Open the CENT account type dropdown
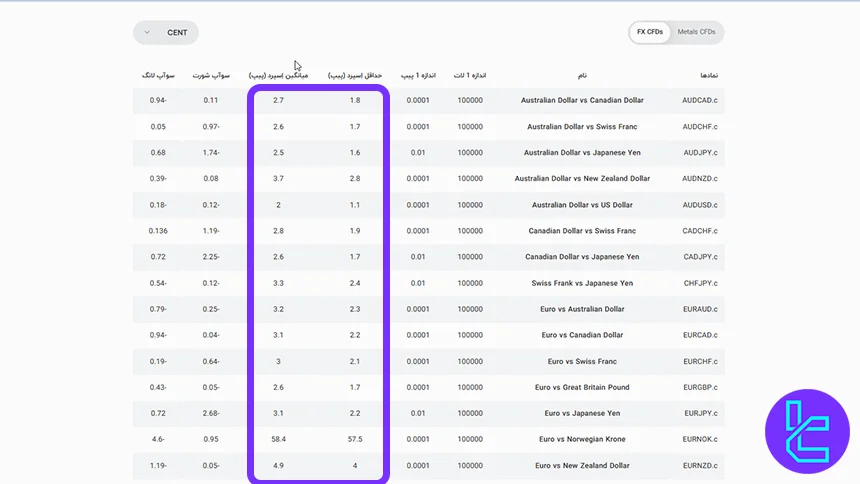This screenshot has width=860, height=484. 166,32
